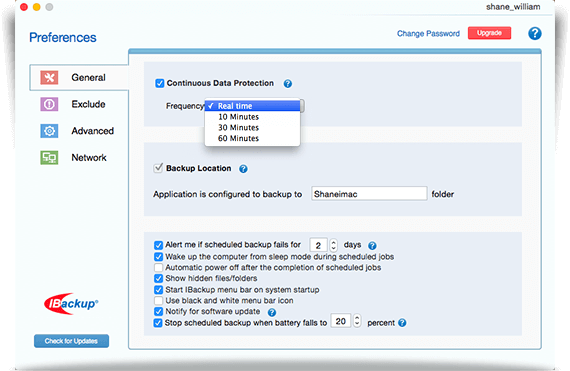Image resolution: width=570 pixels, height=371 pixels.
Task: Click the Check for Updates button
Action: tap(71, 341)
